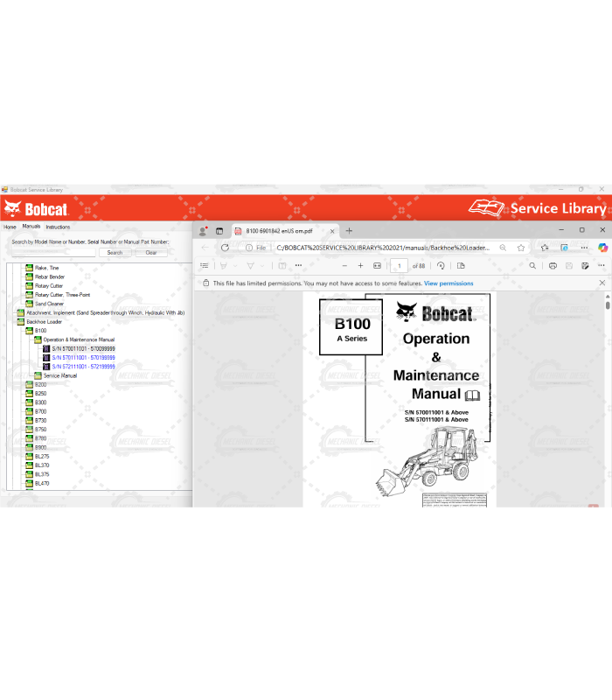Viewport: 612px width, 700px height.
Task: Toggle the fit-to-width page view button
Action: [x=378, y=265]
